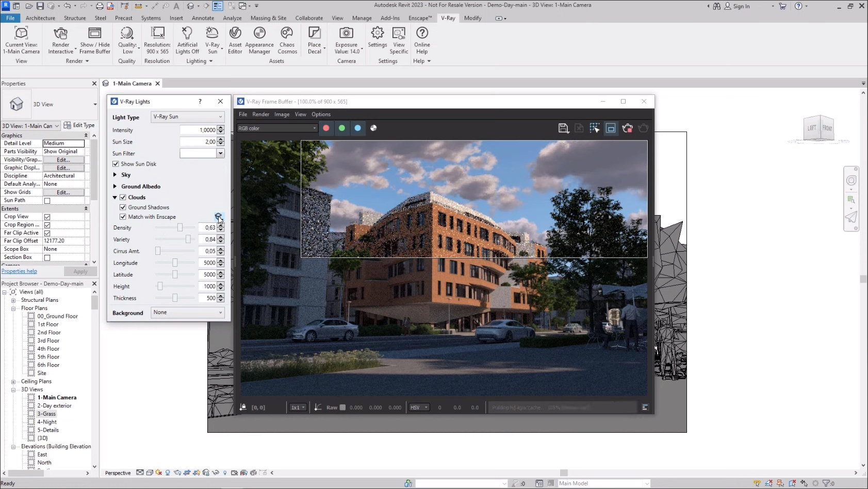Click Show Grids Edit button
The image size is (868, 489).
coord(63,192)
